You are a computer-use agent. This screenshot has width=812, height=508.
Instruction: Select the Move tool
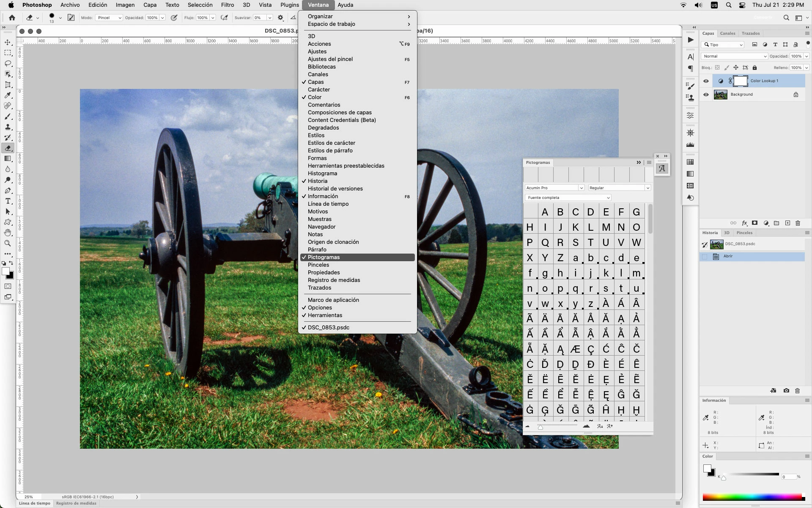click(8, 42)
